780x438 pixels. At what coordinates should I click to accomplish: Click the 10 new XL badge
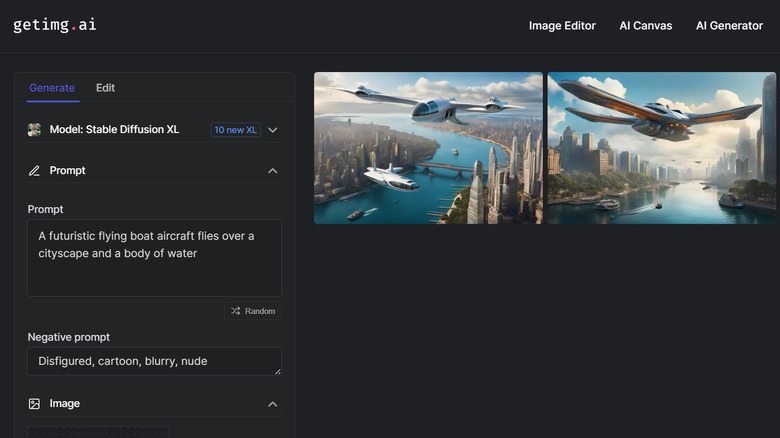234,130
